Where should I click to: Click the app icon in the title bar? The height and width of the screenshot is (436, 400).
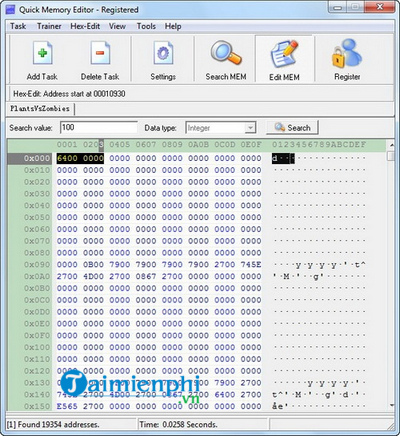click(x=10, y=10)
